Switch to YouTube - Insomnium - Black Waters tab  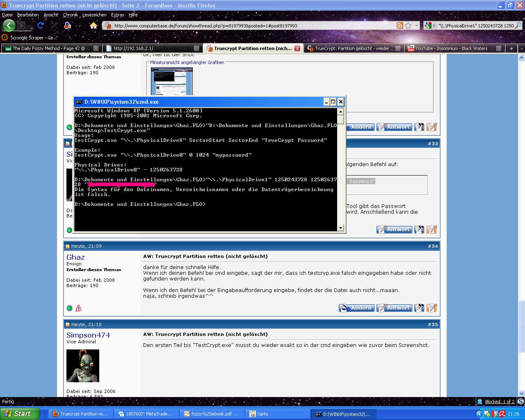tap(454, 48)
